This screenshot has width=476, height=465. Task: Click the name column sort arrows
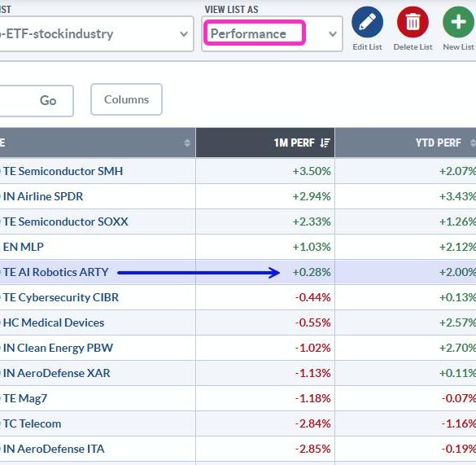coord(187,143)
